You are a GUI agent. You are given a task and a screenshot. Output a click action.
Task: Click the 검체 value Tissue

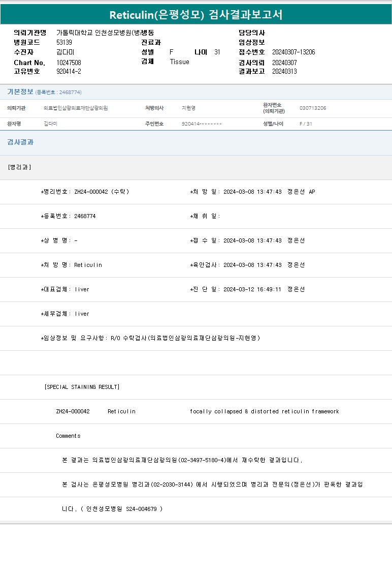coord(179,62)
